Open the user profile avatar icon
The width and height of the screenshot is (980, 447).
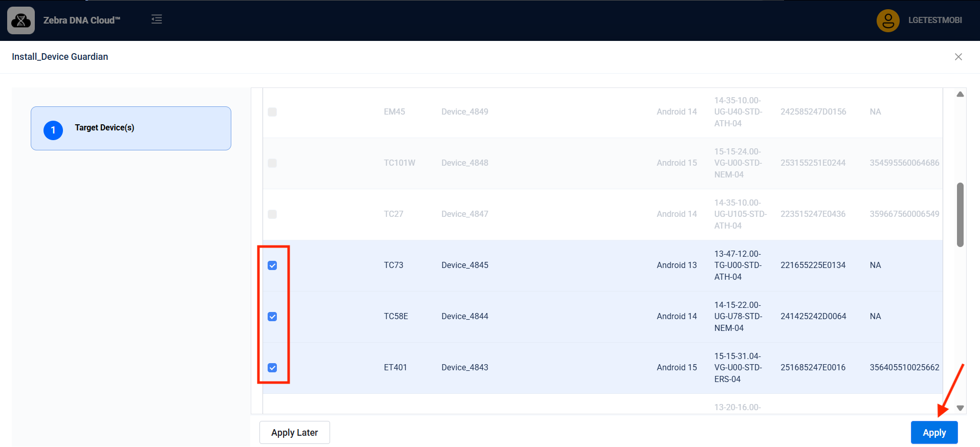point(888,20)
